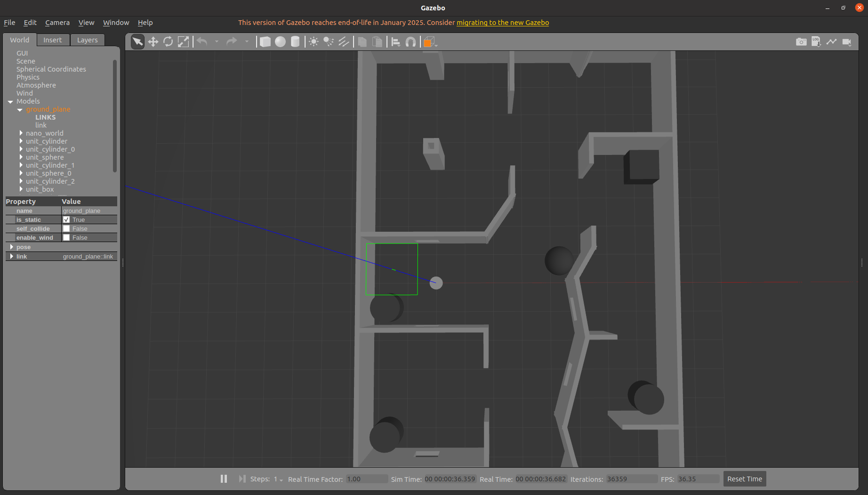Open the plot graph tool
This screenshot has height=495, width=868.
831,42
